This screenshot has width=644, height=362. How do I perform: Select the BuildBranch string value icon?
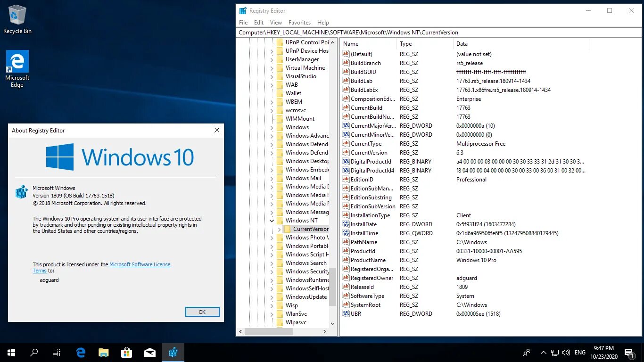[x=346, y=63]
